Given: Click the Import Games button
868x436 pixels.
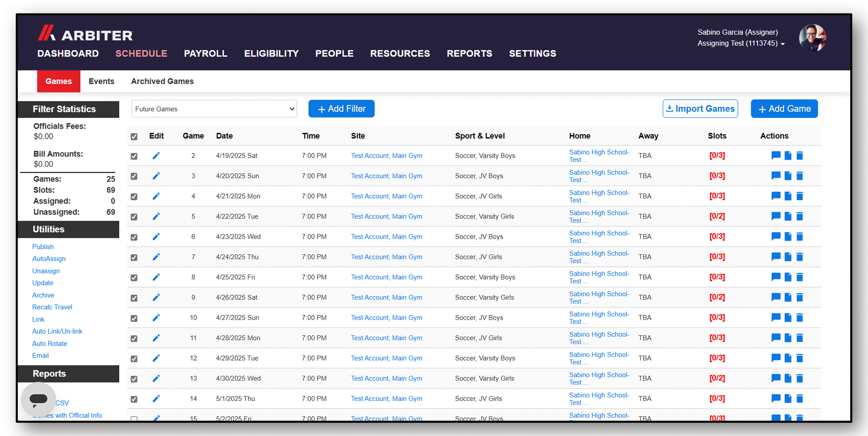Looking at the screenshot, I should [x=700, y=109].
